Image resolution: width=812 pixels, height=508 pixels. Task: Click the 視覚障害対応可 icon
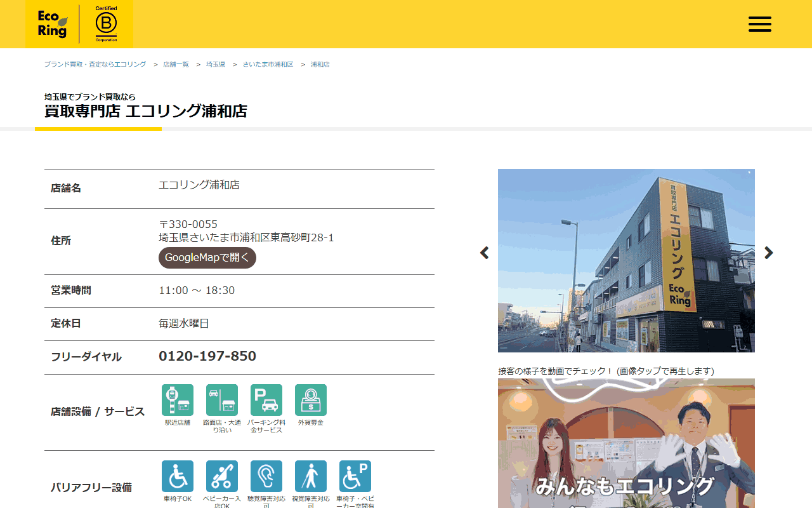coord(311,476)
